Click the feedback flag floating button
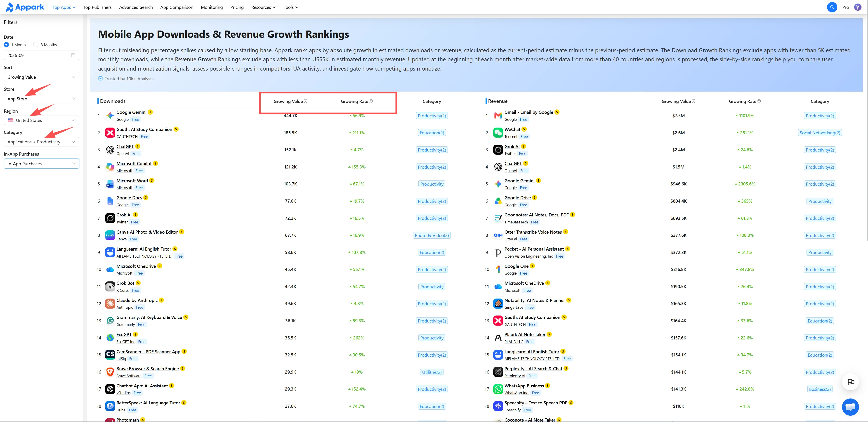The width and height of the screenshot is (868, 422). 850,382
